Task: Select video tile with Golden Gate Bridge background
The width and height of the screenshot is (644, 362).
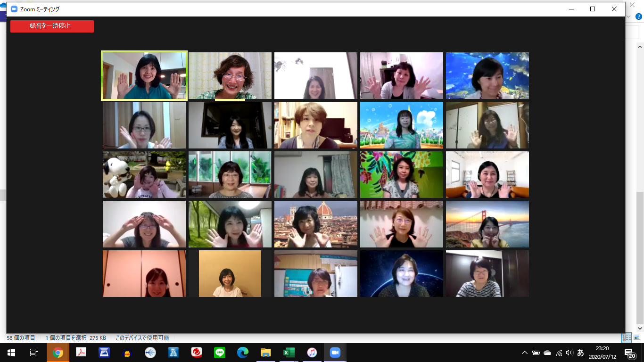Action: [487, 224]
